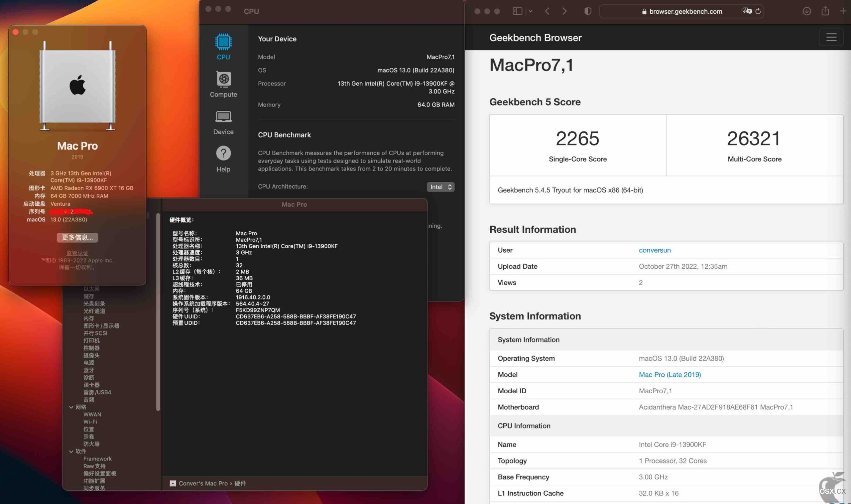Viewport: 851px width, 504px height.
Task: Select Framework under 软件
Action: click(x=97, y=458)
